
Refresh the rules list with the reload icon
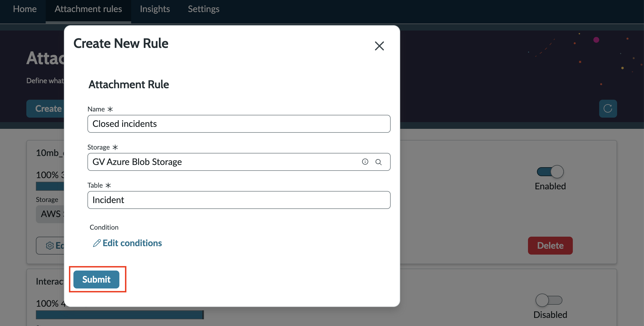(608, 109)
